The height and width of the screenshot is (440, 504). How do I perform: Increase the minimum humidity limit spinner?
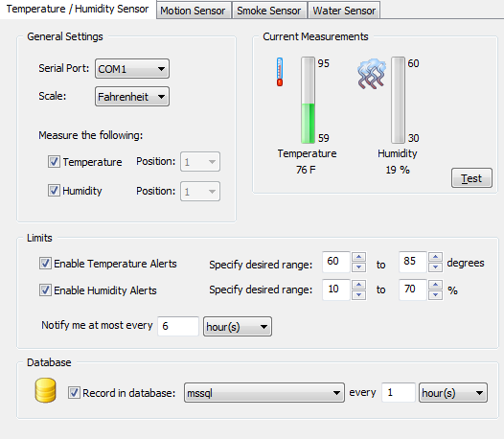coord(358,285)
